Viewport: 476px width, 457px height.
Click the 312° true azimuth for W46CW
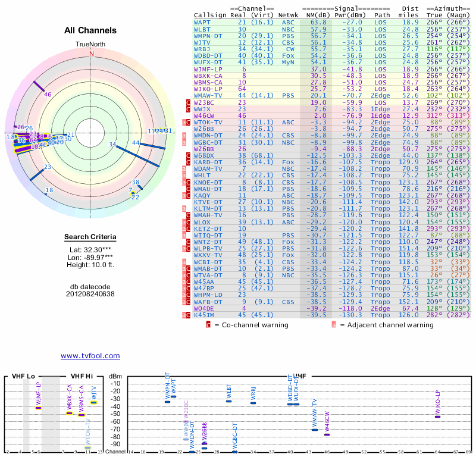[434, 115]
